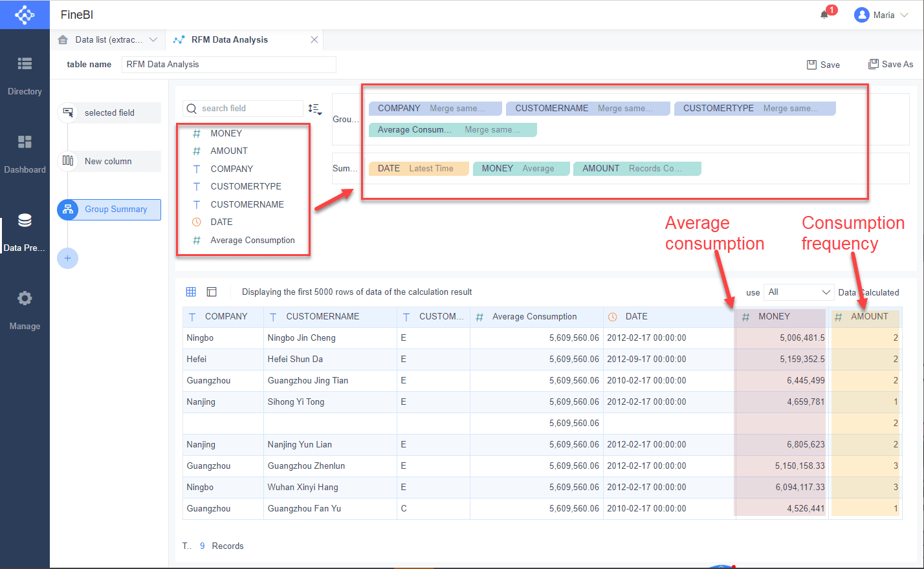Click the MONEY column header
The width and height of the screenshot is (924, 569).
(x=782, y=317)
